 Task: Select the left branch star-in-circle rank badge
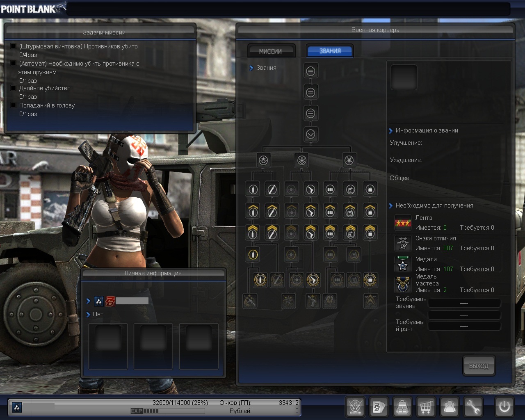tap(263, 160)
